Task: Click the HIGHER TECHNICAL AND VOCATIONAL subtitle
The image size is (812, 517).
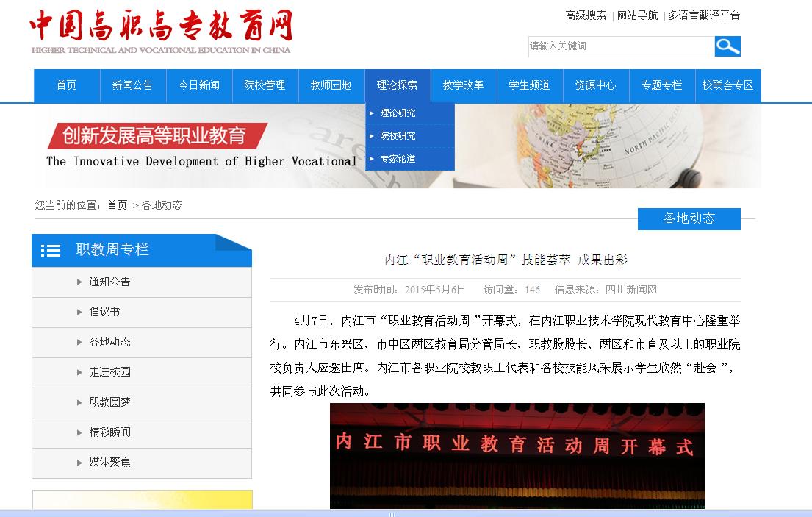Action: coord(161,50)
